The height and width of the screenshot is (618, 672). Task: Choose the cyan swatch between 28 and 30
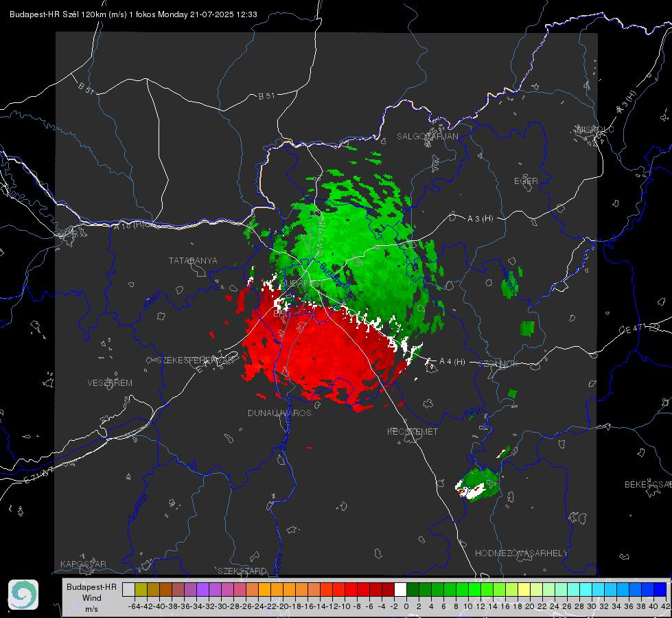coord(586,589)
